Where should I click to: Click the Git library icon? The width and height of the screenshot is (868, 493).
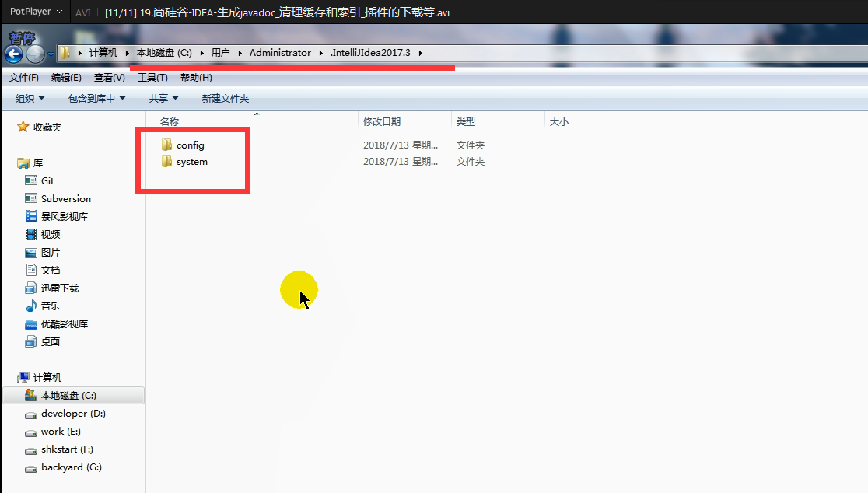(x=31, y=180)
